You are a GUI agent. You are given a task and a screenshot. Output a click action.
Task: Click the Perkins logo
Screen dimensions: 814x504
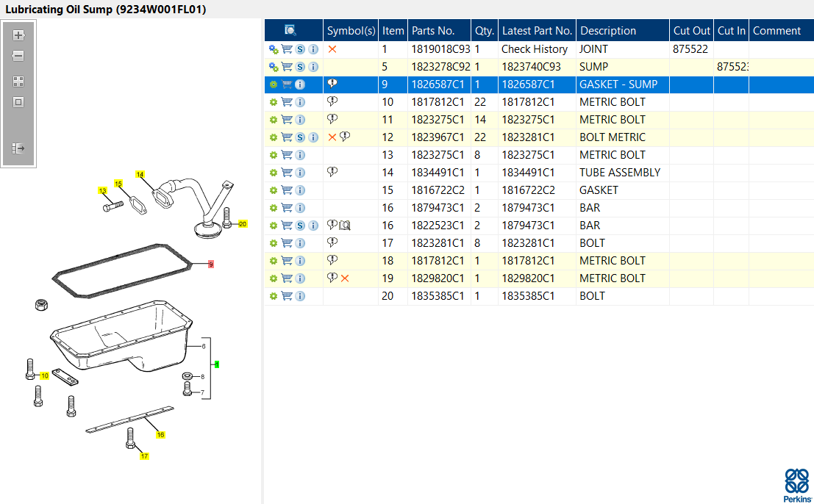pyautogui.click(x=797, y=486)
